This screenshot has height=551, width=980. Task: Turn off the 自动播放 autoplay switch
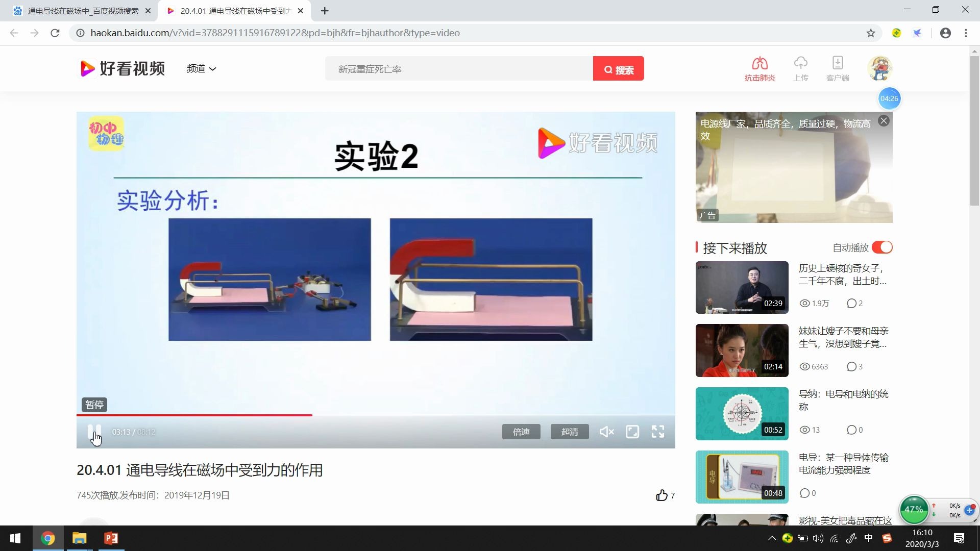(882, 247)
